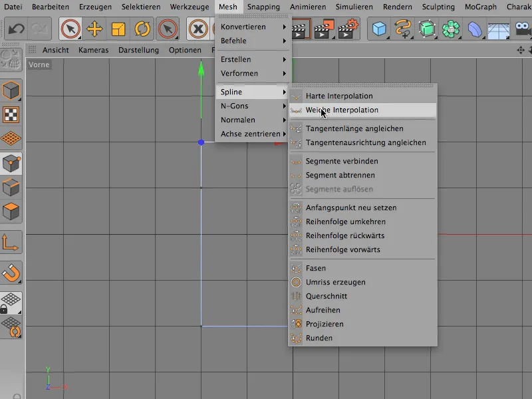Activate Edges mode
Image resolution: width=532 pixels, height=399 pixels.
(x=11, y=188)
